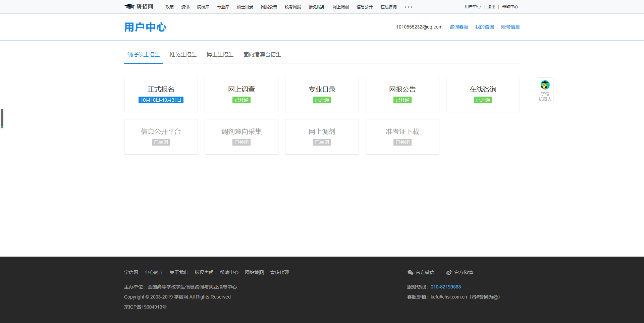
Task: Click the 咨询客服 customer service link
Action: (x=459, y=27)
